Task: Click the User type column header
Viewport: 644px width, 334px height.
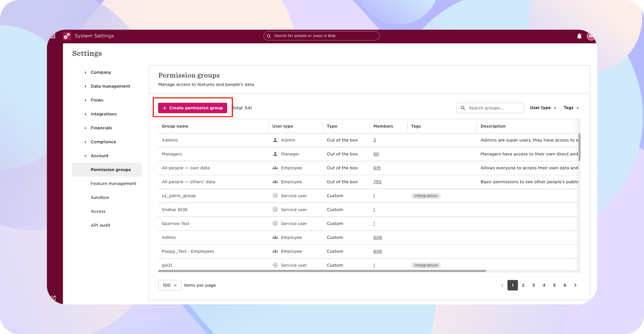Action: point(283,126)
